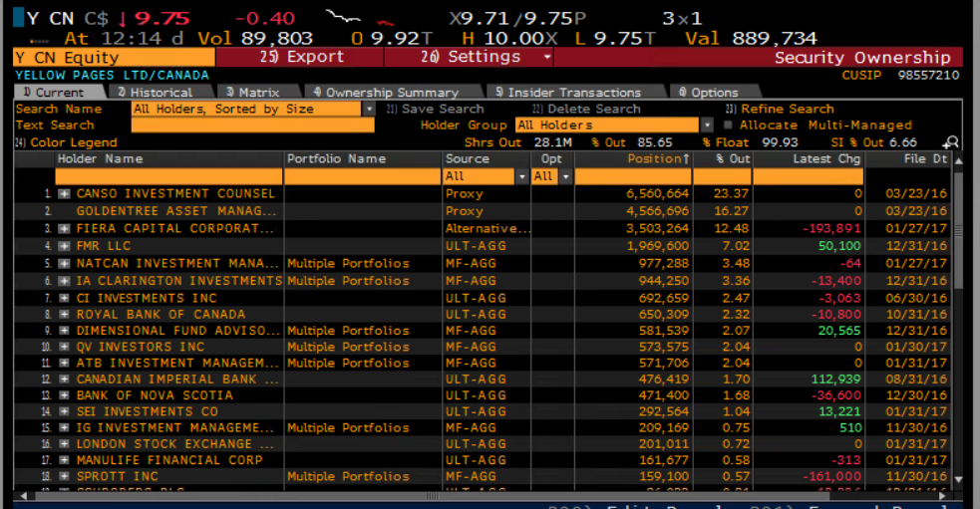Click Refine Search
980x509 pixels.
(x=780, y=110)
